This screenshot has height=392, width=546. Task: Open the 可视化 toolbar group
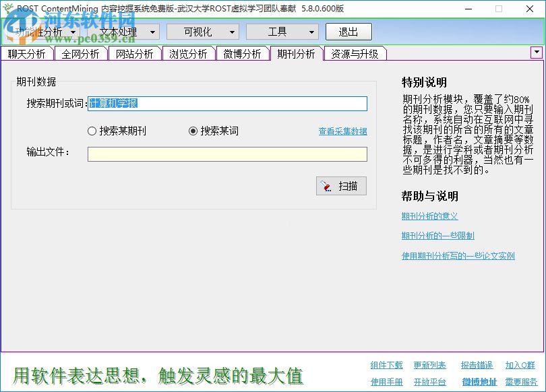coord(200,32)
